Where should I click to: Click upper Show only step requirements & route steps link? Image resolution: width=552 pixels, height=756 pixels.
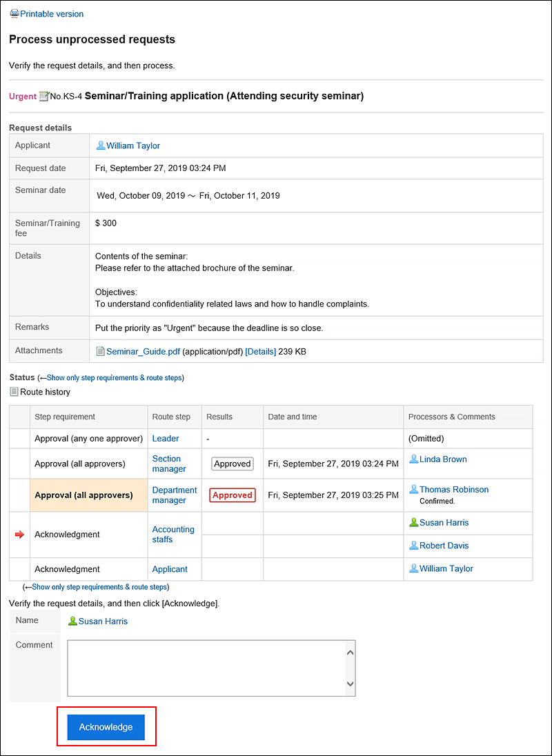(115, 377)
